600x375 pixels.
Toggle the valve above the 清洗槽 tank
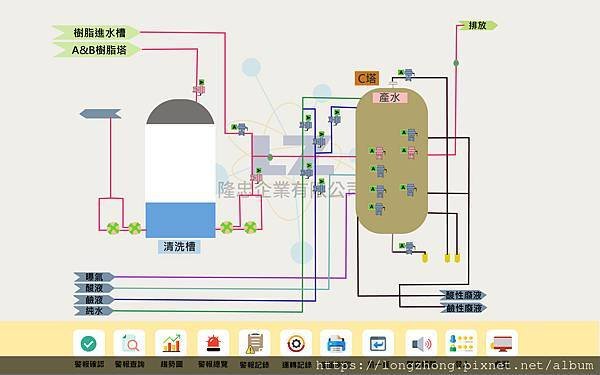point(199,88)
